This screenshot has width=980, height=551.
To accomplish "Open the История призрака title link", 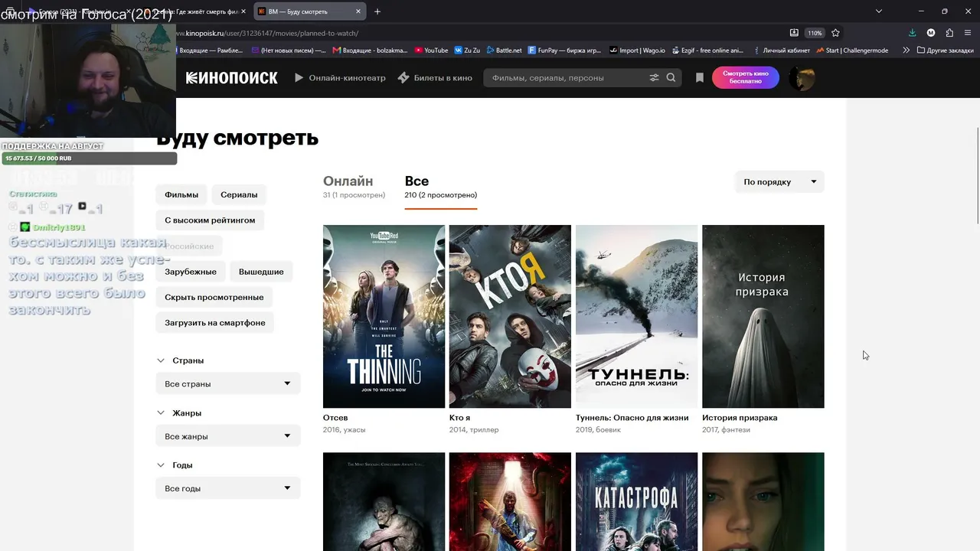I will (x=740, y=418).
